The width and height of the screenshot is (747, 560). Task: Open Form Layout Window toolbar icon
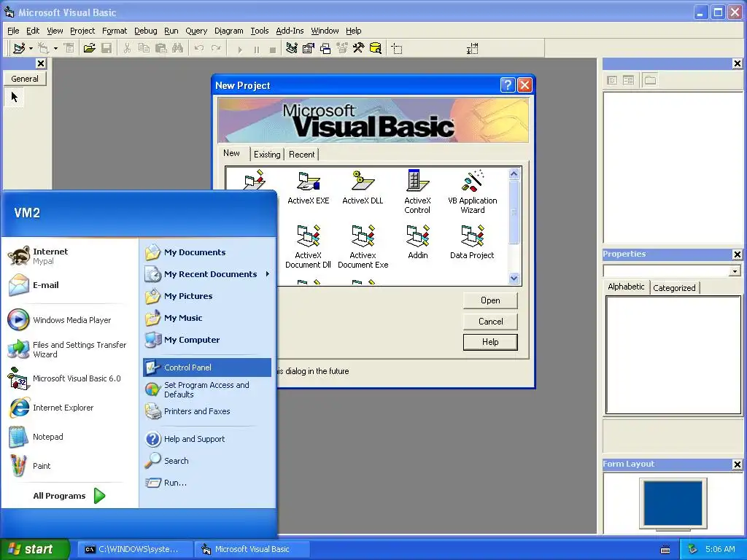point(325,48)
